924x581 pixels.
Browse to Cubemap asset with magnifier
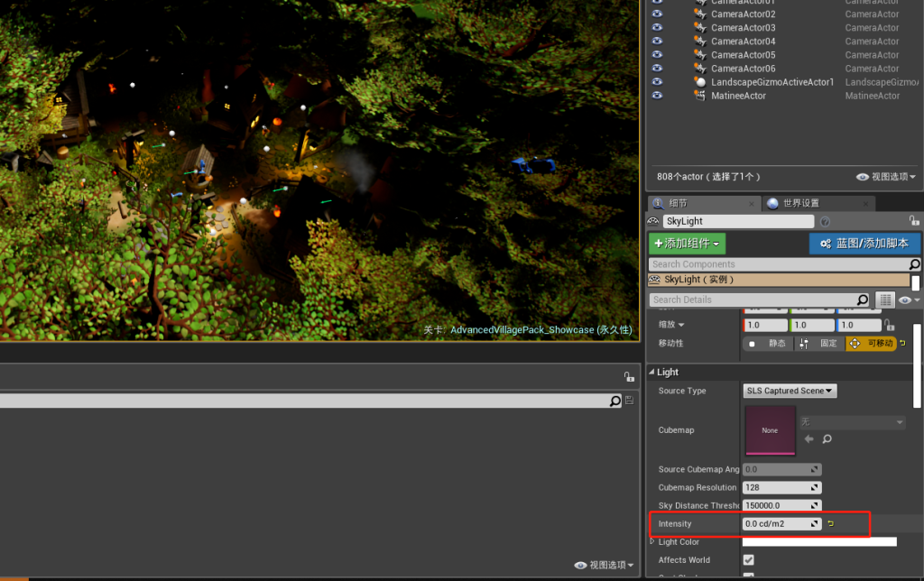click(827, 439)
